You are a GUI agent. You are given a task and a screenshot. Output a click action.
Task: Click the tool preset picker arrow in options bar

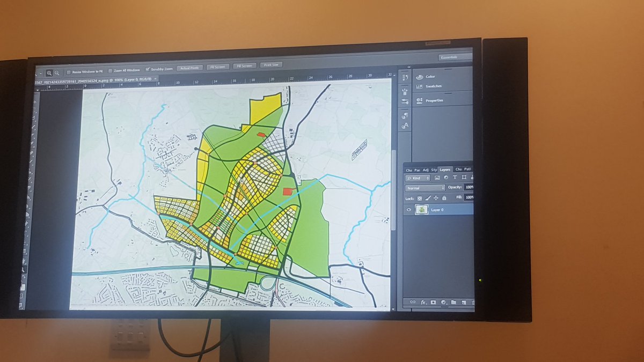pyautogui.click(x=41, y=73)
